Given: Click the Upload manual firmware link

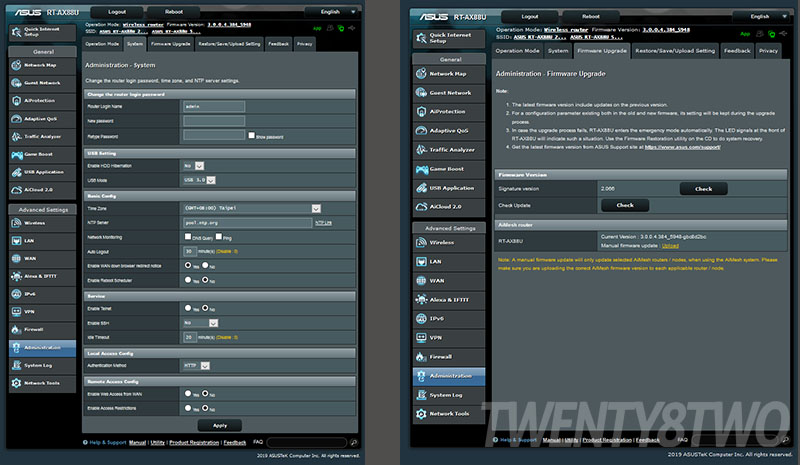Looking at the screenshot, I should click(x=670, y=246).
